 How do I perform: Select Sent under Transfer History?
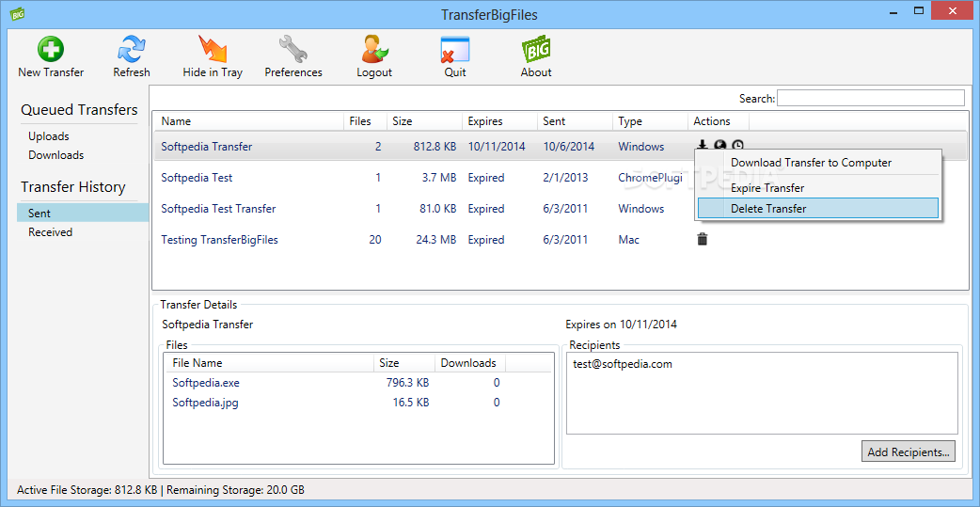pos(83,214)
